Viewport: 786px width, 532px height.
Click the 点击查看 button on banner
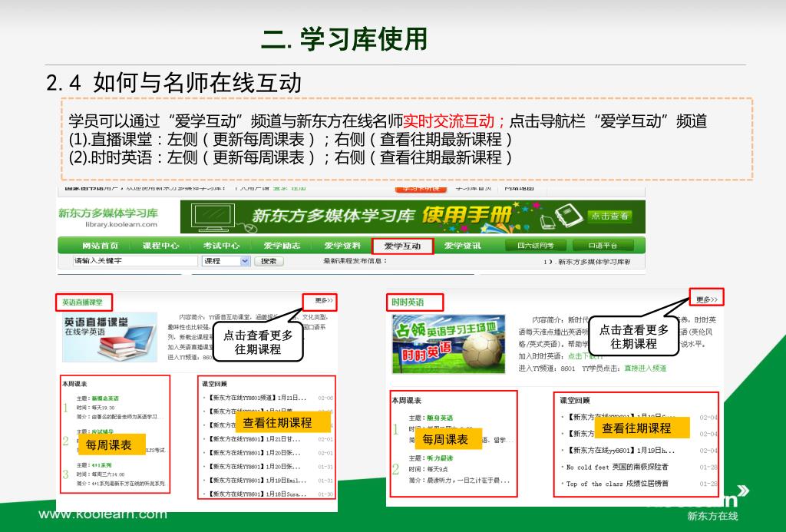pos(609,216)
